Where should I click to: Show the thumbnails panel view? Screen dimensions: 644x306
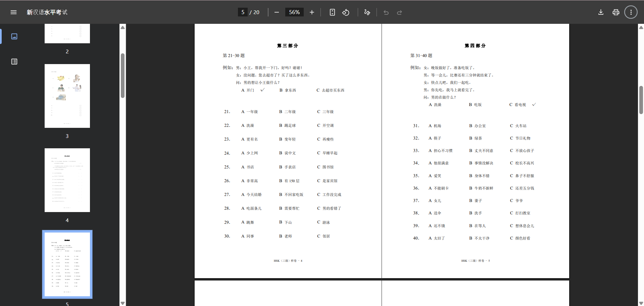[14, 36]
